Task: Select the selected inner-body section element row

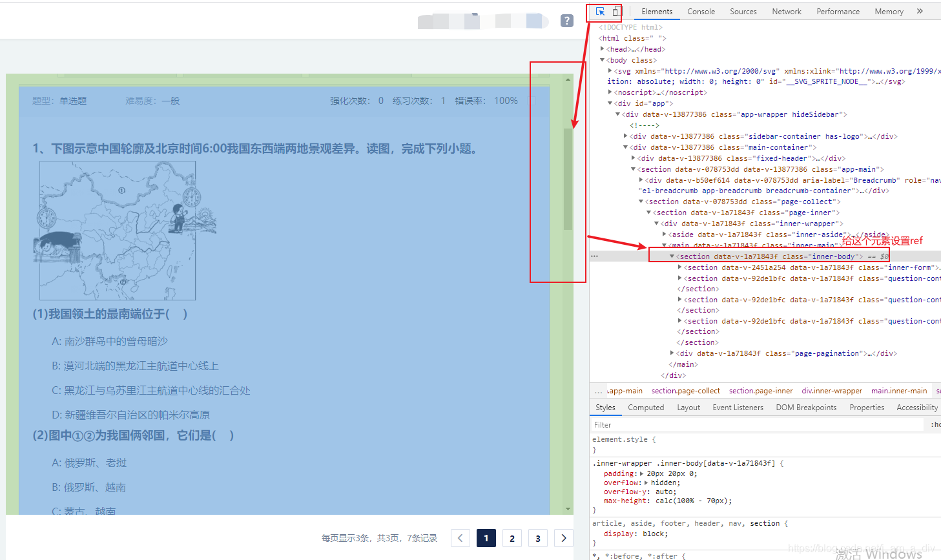Action: pyautogui.click(x=765, y=256)
